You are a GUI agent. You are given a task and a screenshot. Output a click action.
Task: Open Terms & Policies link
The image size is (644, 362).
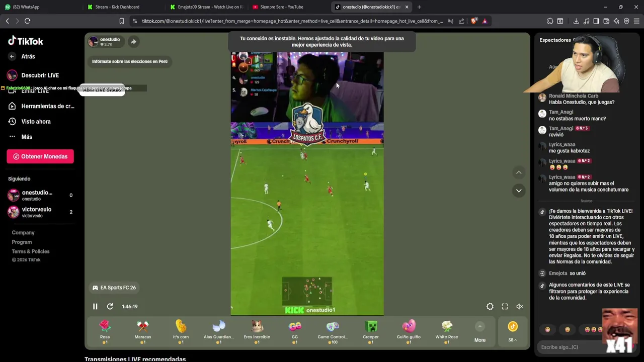(31, 251)
